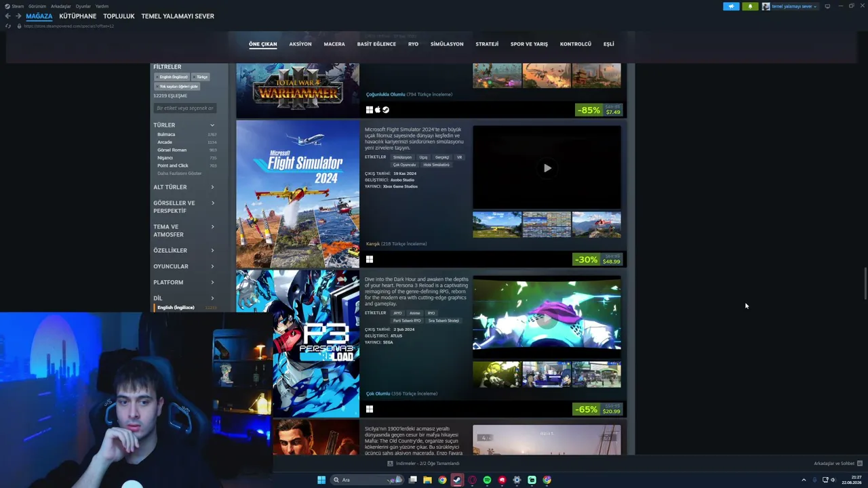Filter by the Görsel Roman genre
This screenshot has width=868, height=488.
[x=172, y=150]
